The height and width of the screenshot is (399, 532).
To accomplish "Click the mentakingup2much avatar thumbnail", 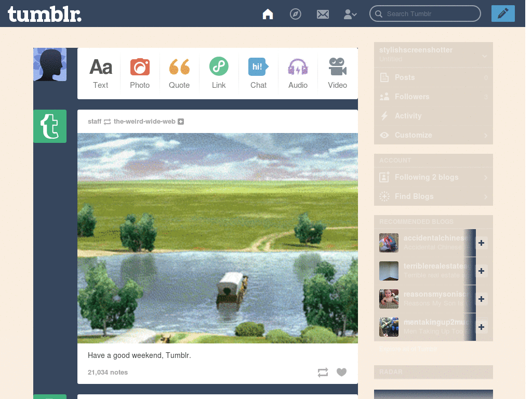I will click(x=389, y=327).
